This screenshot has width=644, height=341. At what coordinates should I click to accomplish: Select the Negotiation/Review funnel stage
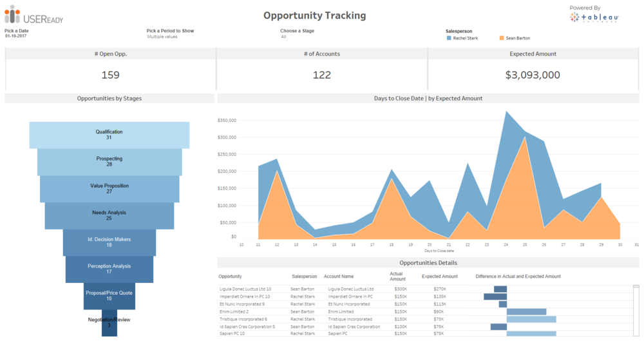[x=109, y=323]
